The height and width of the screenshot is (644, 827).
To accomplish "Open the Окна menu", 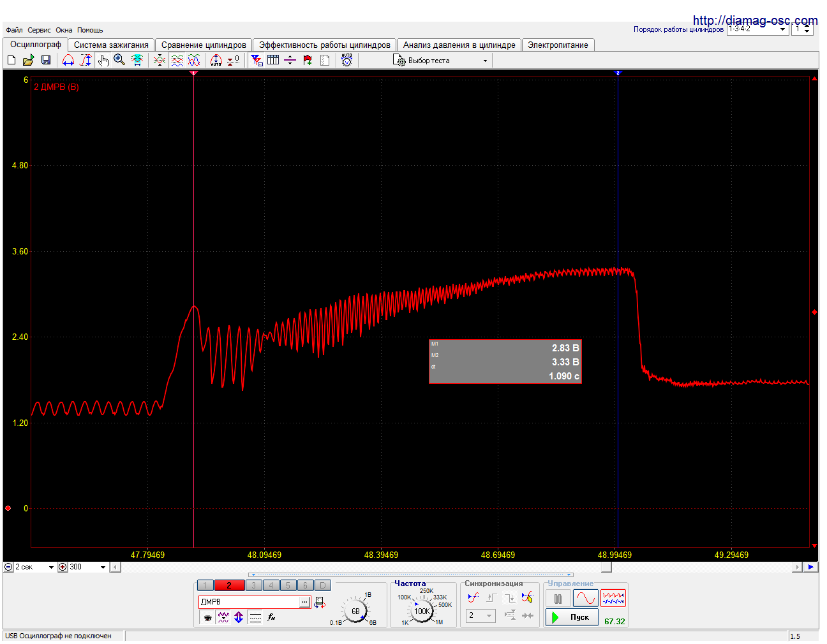I will [x=64, y=30].
